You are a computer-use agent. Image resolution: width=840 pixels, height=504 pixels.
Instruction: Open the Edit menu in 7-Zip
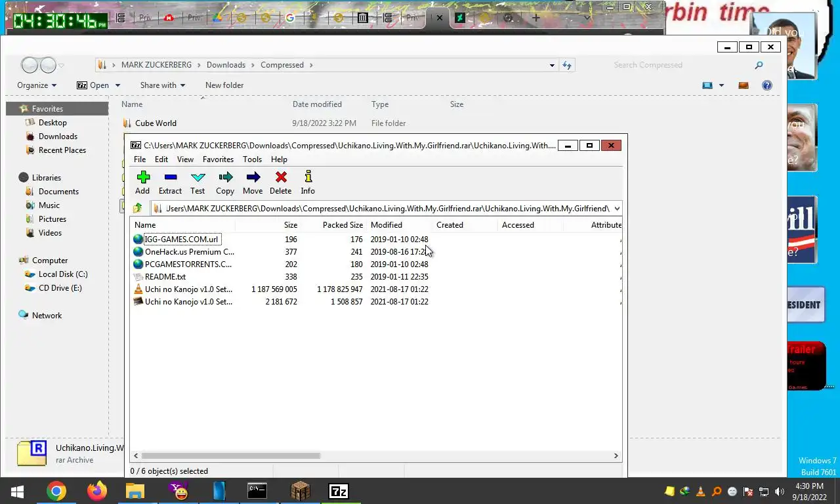tap(161, 159)
